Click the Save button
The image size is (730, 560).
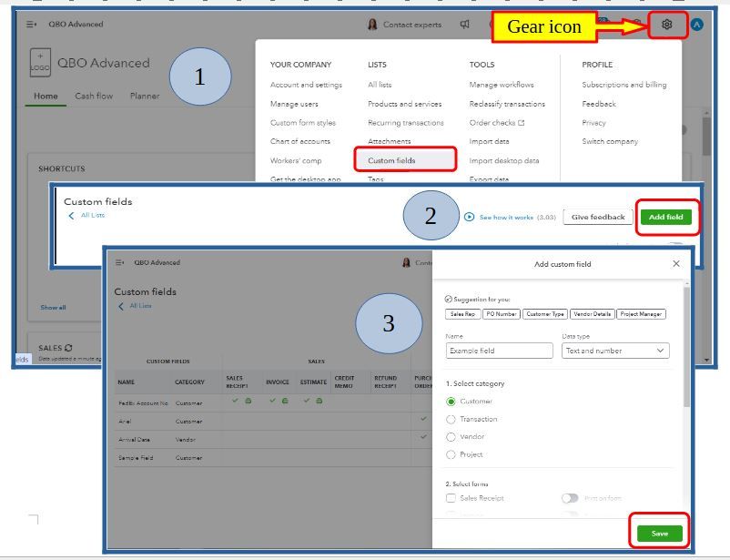coord(660,534)
